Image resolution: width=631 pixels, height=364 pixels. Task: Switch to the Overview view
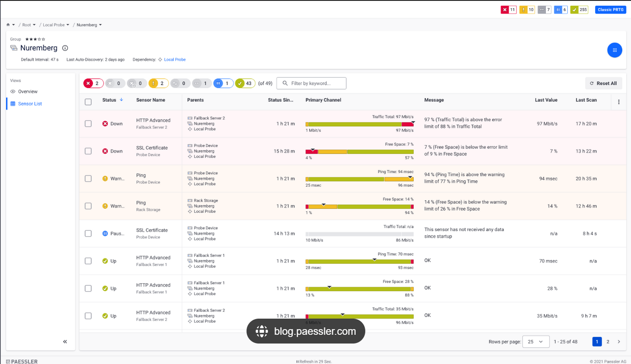pyautogui.click(x=28, y=92)
